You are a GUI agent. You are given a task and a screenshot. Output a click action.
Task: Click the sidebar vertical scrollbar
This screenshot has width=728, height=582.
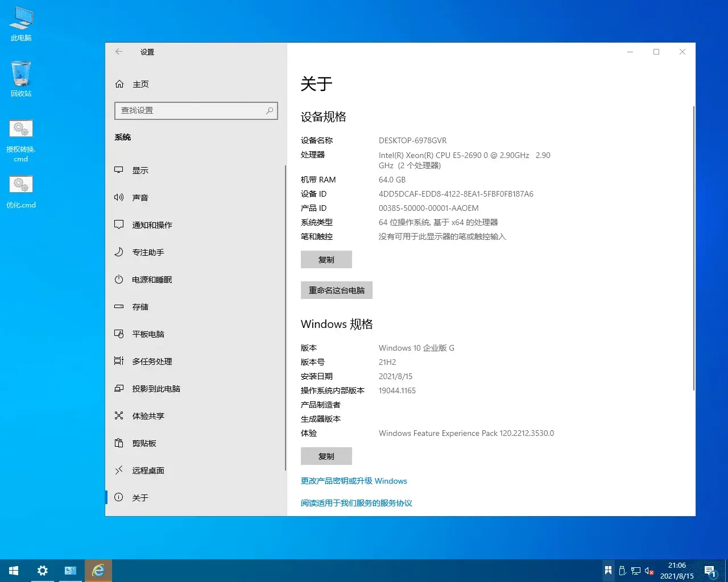coord(285,317)
